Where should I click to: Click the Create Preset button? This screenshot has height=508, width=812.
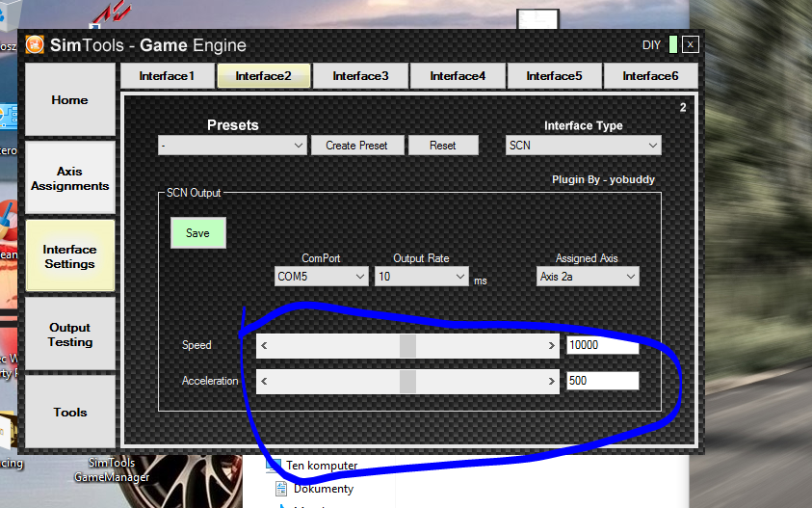click(x=356, y=146)
